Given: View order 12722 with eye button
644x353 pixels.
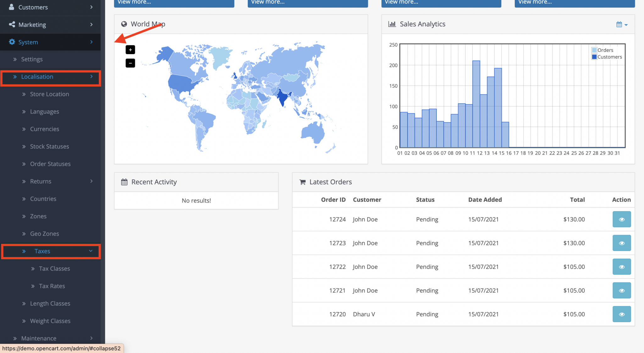Looking at the screenshot, I should 621,267.
